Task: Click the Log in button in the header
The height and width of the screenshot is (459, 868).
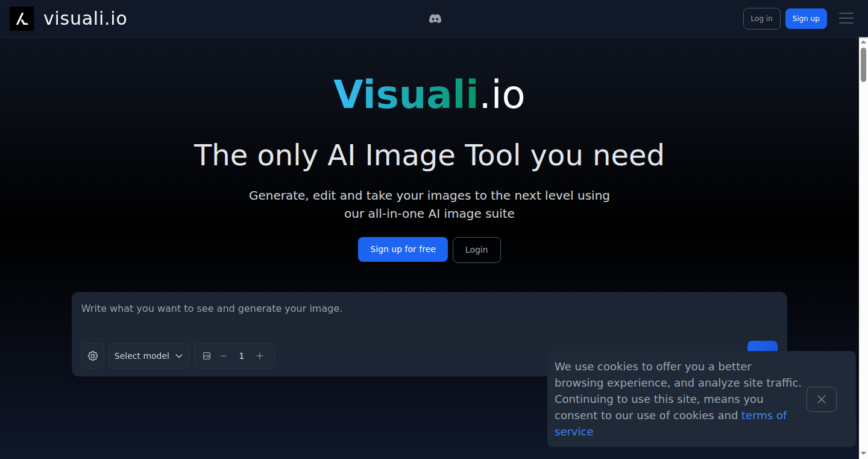Action: [762, 19]
